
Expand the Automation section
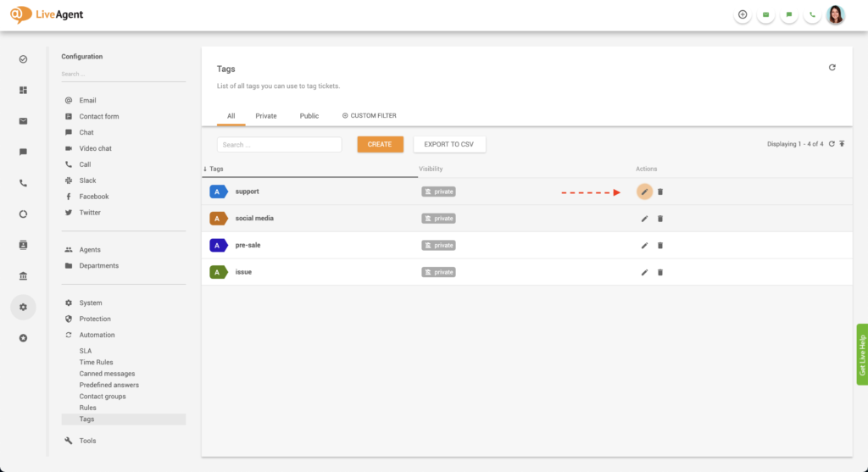tap(97, 335)
